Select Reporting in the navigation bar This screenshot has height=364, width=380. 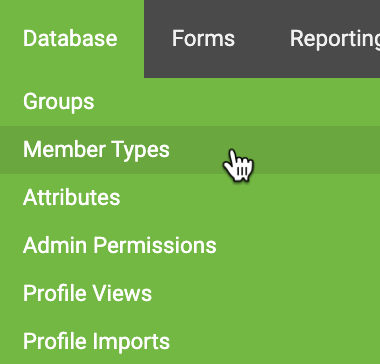tap(335, 39)
